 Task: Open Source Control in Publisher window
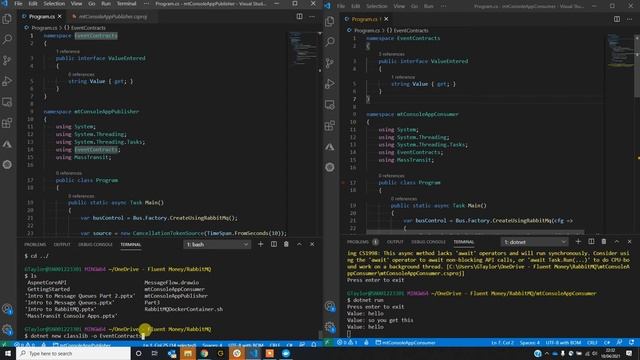(x=7, y=60)
